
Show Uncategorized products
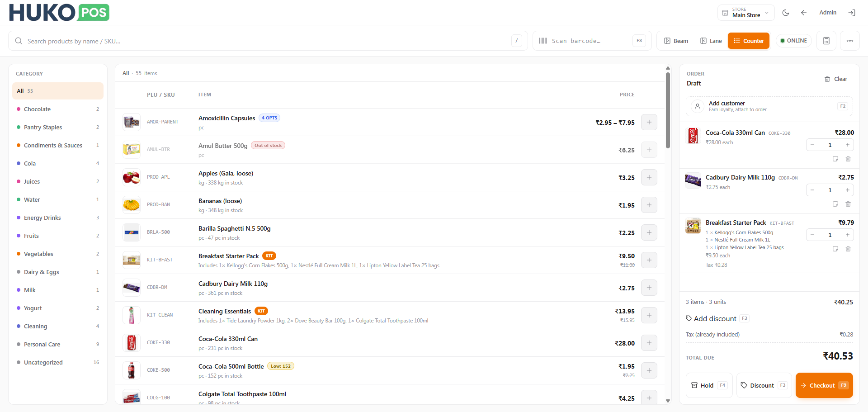58,362
